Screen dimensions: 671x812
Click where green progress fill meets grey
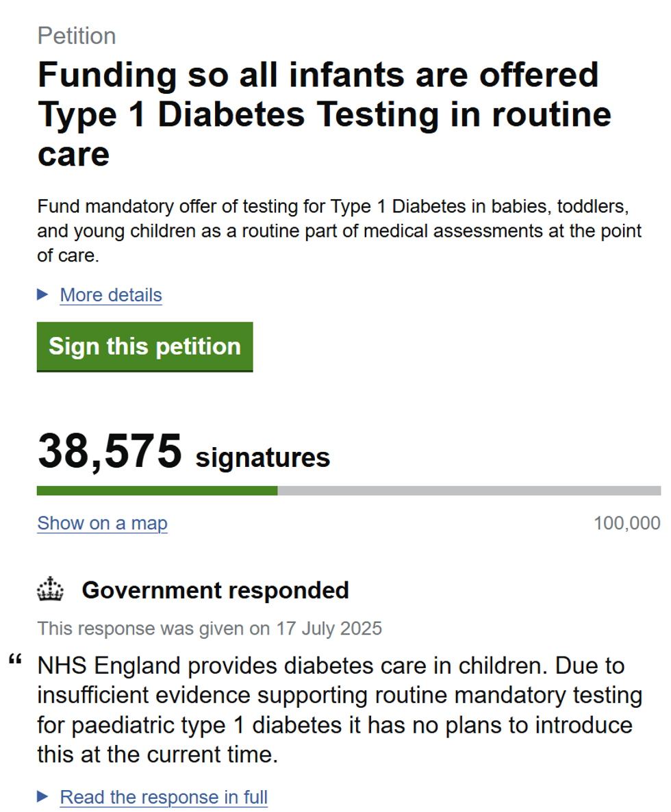pos(277,490)
